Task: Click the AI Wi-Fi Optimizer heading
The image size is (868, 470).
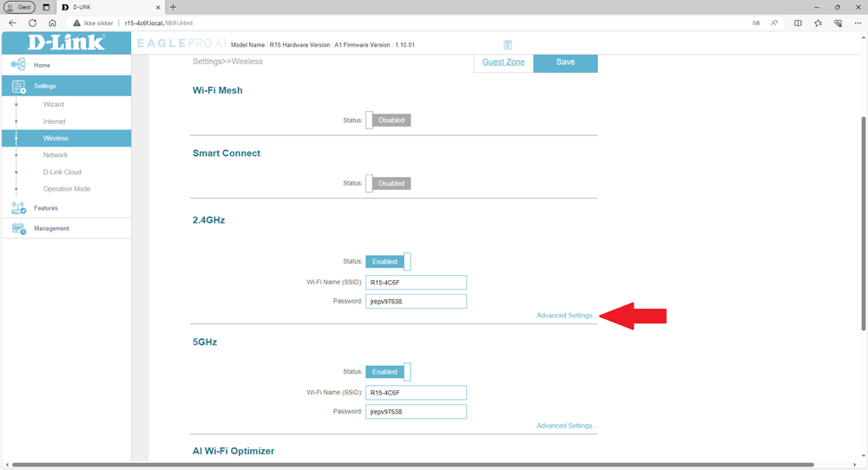Action: (x=233, y=451)
